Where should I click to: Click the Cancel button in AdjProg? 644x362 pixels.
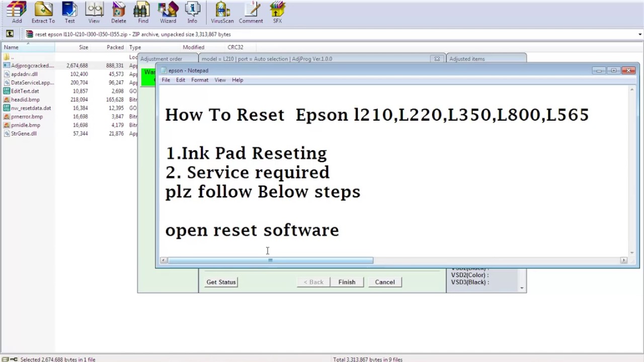coord(385,282)
